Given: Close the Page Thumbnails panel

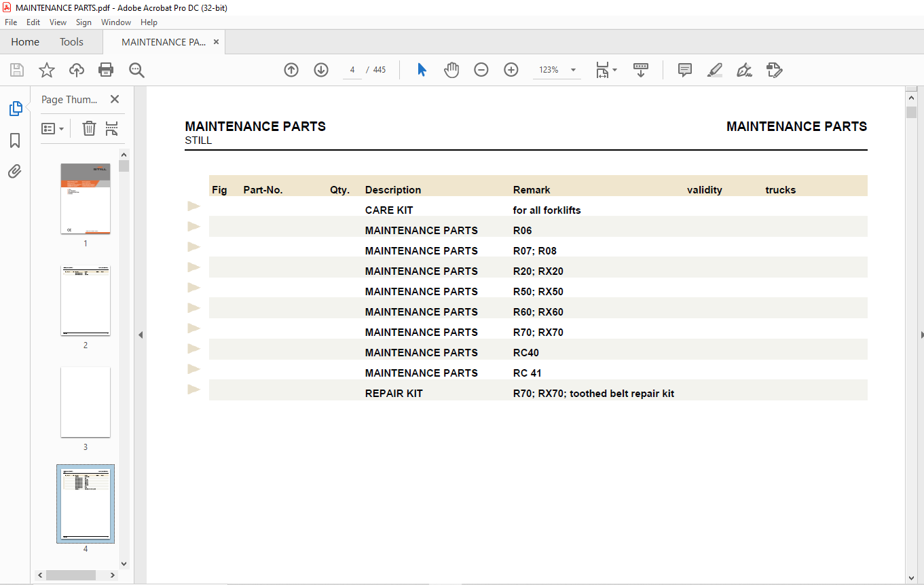Looking at the screenshot, I should 114,99.
